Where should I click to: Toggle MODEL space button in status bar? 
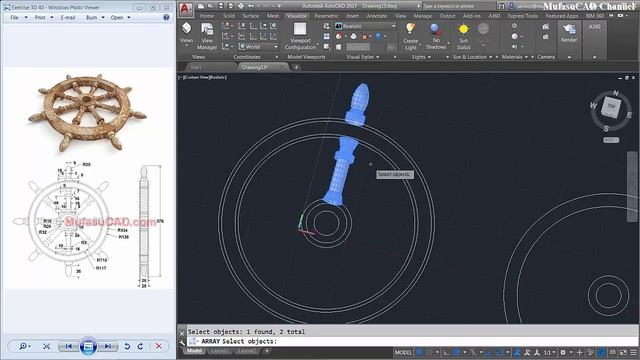[x=403, y=352]
